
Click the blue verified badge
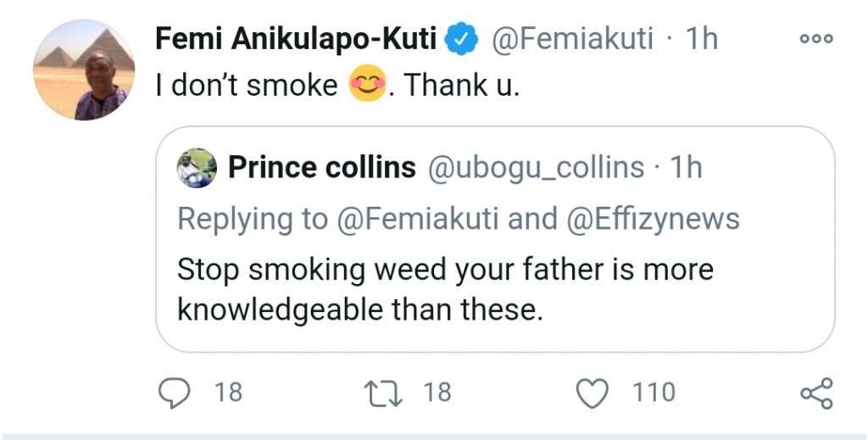tap(463, 39)
